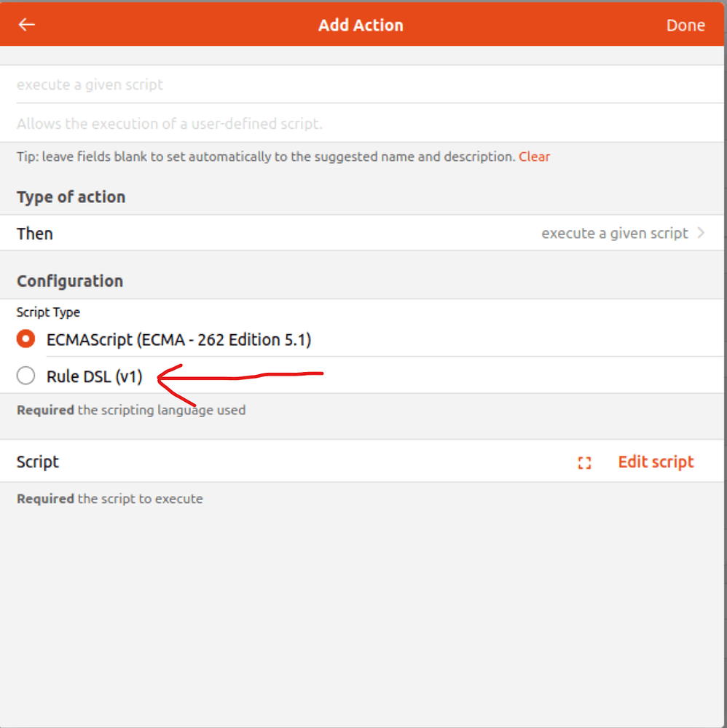Open Edit script to write the script

coord(655,462)
